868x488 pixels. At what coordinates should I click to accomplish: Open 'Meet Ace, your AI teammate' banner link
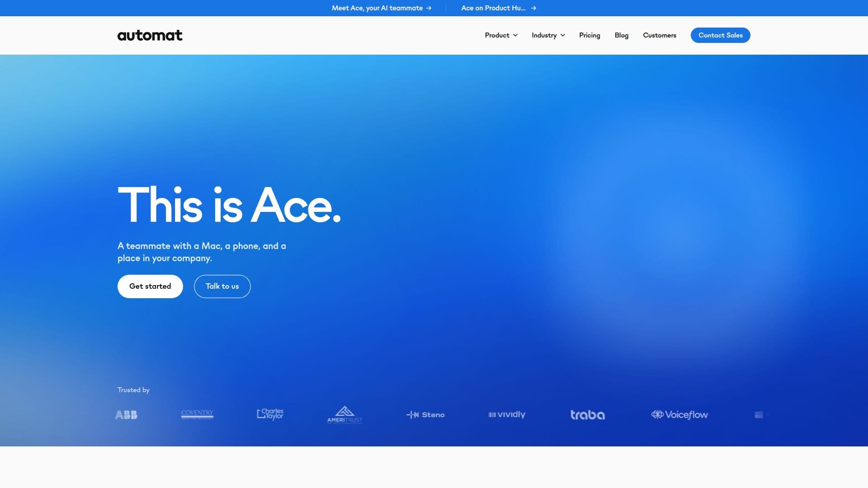click(x=382, y=8)
